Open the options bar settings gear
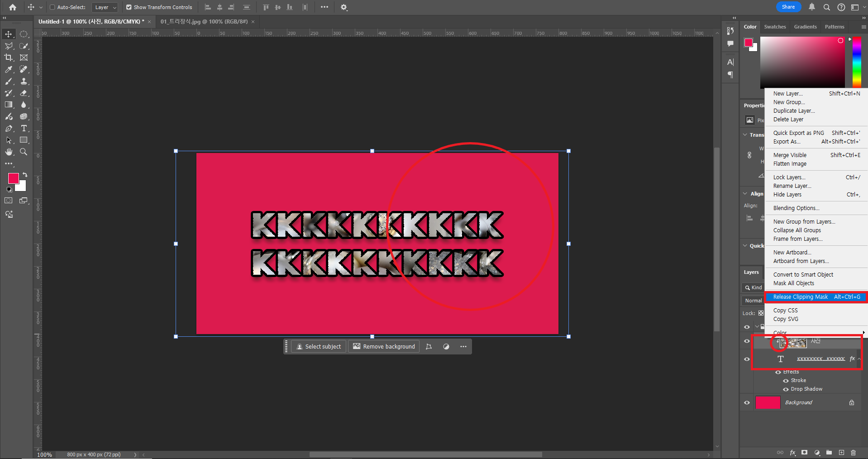The width and height of the screenshot is (868, 459). [344, 7]
